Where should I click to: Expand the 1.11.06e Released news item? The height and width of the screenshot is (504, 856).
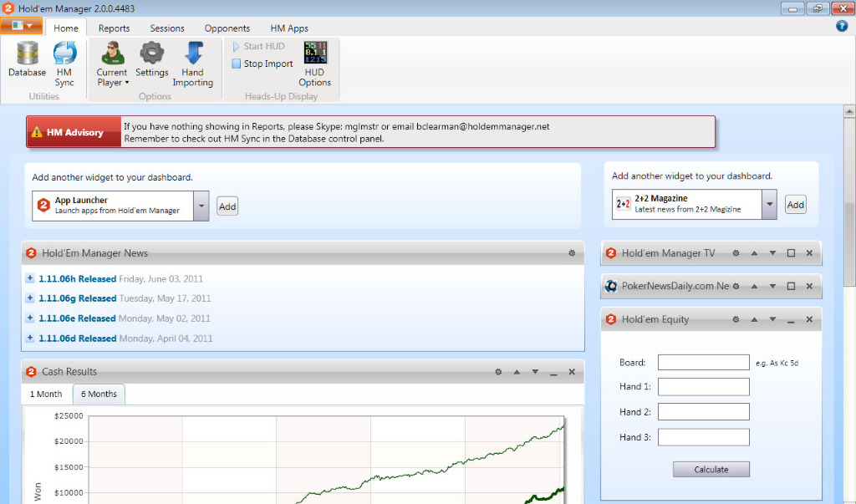pos(30,318)
